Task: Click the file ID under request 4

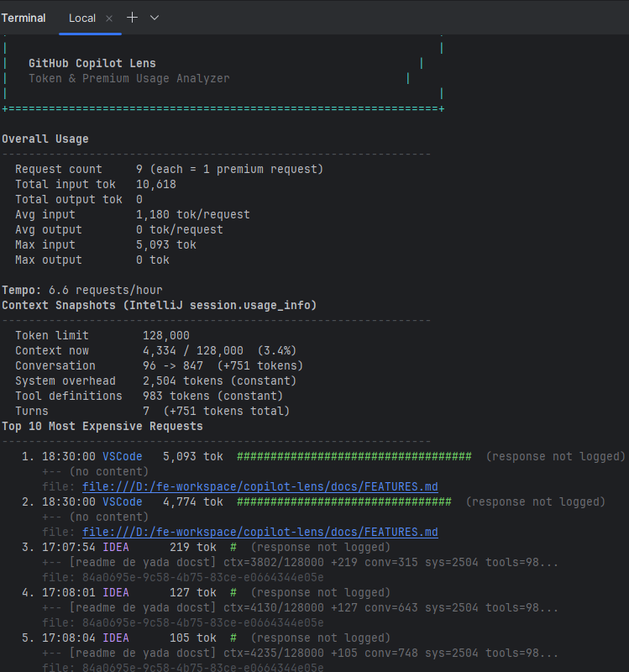Action: point(203,623)
